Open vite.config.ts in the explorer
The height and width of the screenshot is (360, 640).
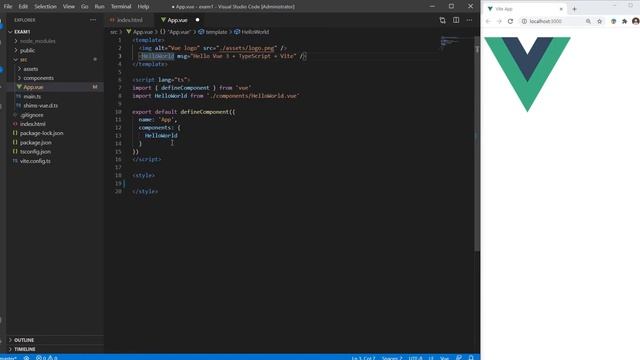point(55,161)
